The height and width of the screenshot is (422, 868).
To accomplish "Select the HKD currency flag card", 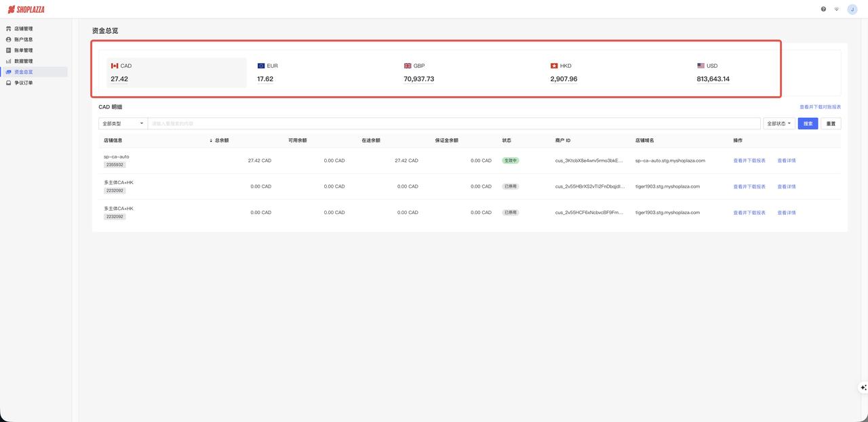I will tap(616, 72).
